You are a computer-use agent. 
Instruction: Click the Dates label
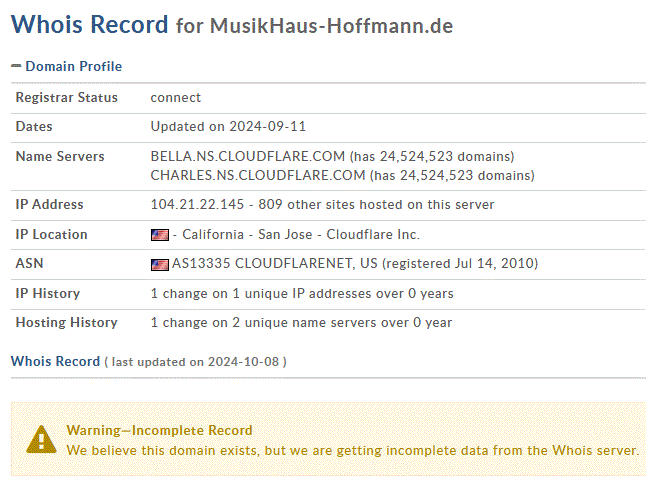[x=34, y=126]
